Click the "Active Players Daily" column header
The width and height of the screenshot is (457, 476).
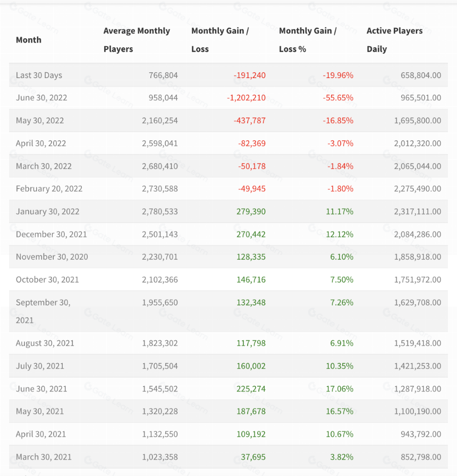point(394,40)
